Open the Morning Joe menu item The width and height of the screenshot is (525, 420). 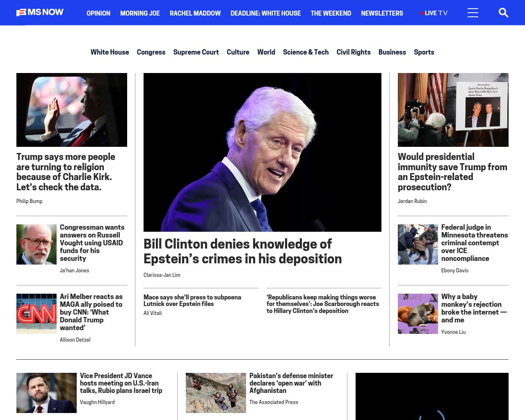click(x=140, y=13)
